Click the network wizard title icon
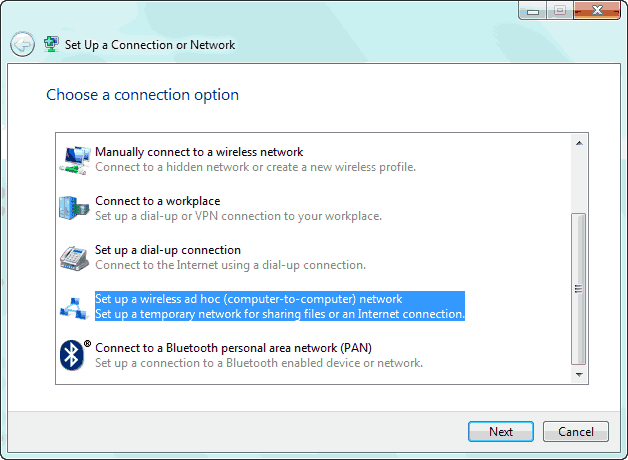 (x=51, y=44)
